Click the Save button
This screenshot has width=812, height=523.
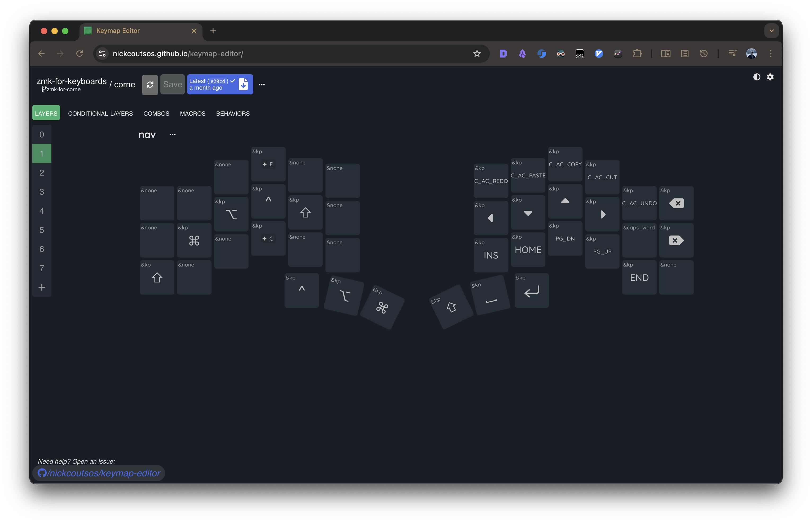172,84
